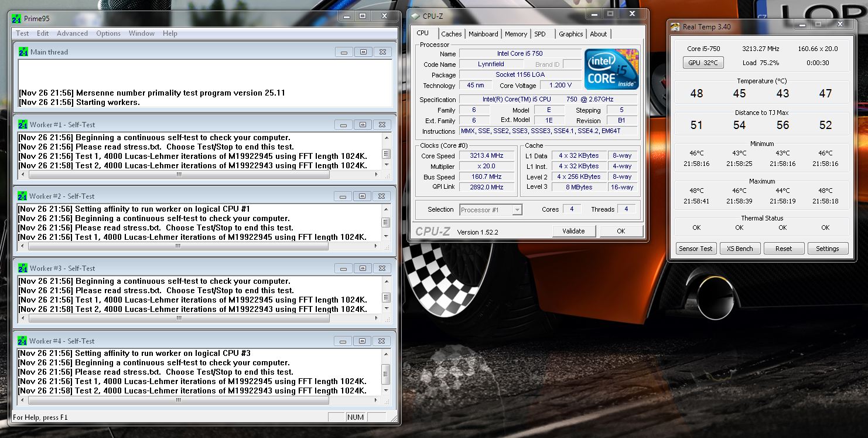
Task: Switch to the About tab in CPU-Z
Action: pos(599,34)
